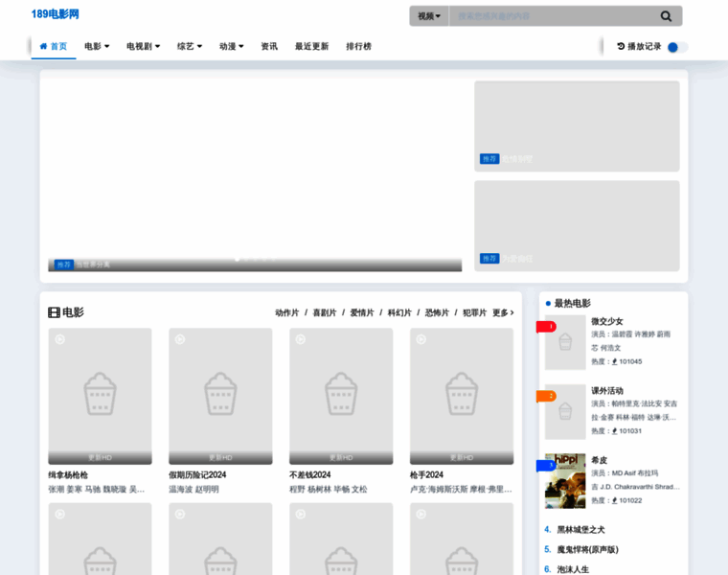This screenshot has width=728, height=575.
Task: Expand the 电影 navigation dropdown
Action: (97, 46)
